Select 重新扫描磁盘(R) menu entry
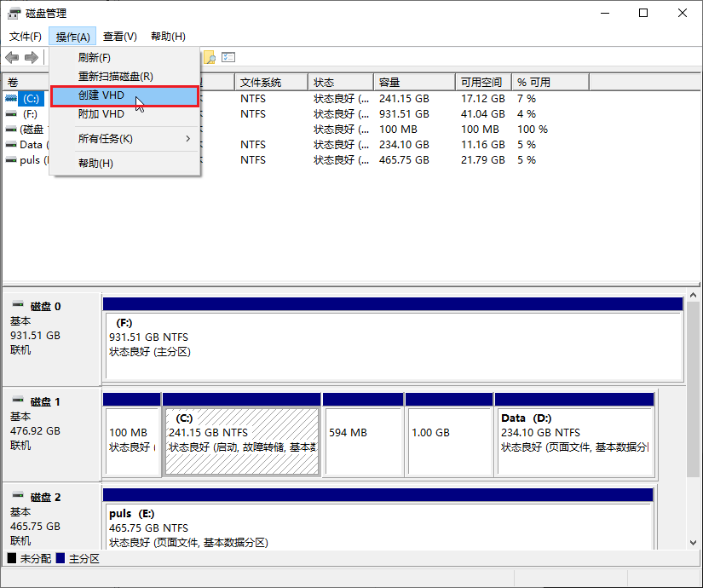Viewport: 703px width, 588px height. click(x=116, y=77)
